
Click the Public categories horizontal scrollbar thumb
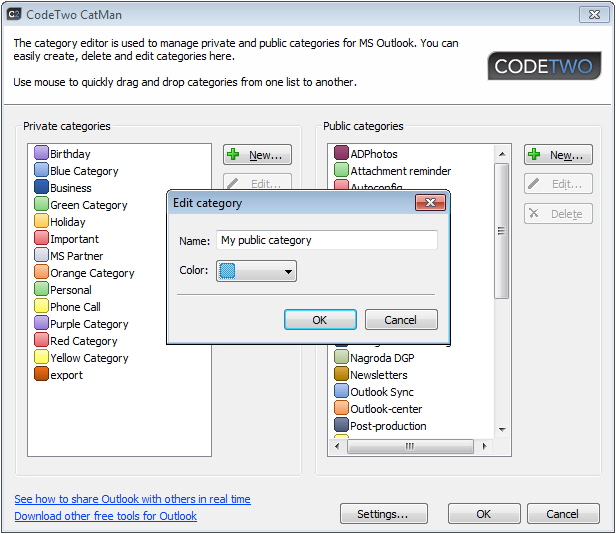point(410,446)
